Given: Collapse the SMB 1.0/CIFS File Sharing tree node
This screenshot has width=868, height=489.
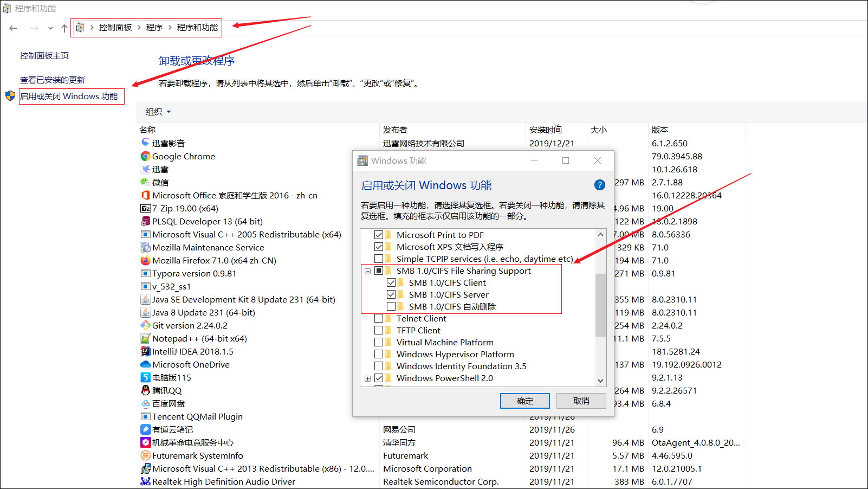Looking at the screenshot, I should coord(367,271).
